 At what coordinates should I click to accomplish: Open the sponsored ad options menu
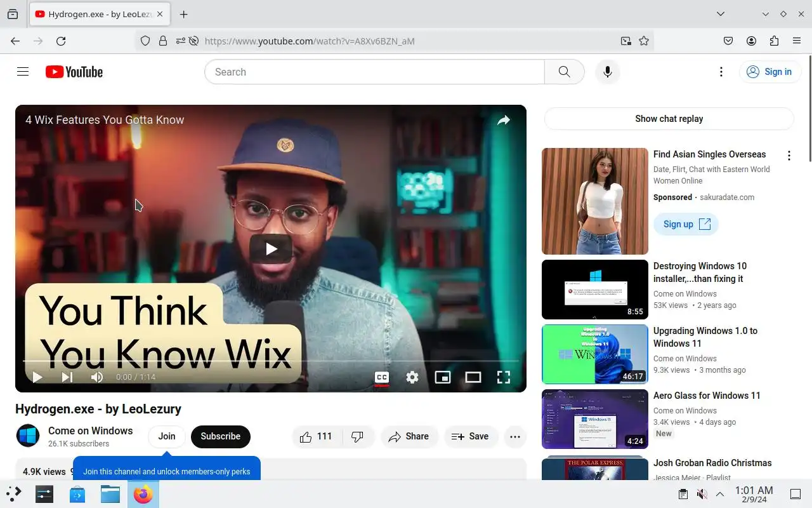(x=789, y=156)
